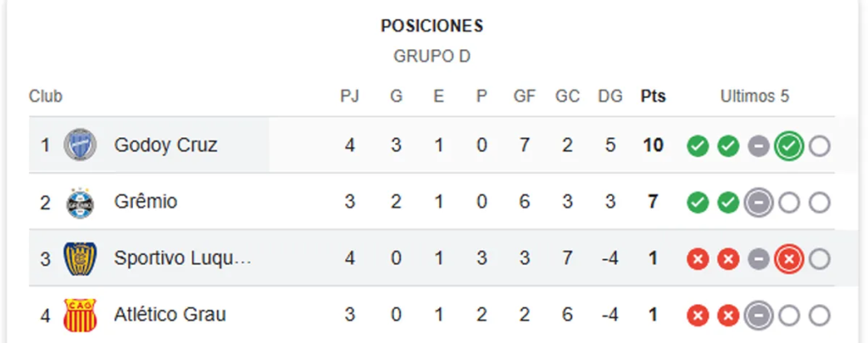Image resolution: width=868 pixels, height=343 pixels.
Task: Open the Grêmio team link
Action: (x=146, y=202)
